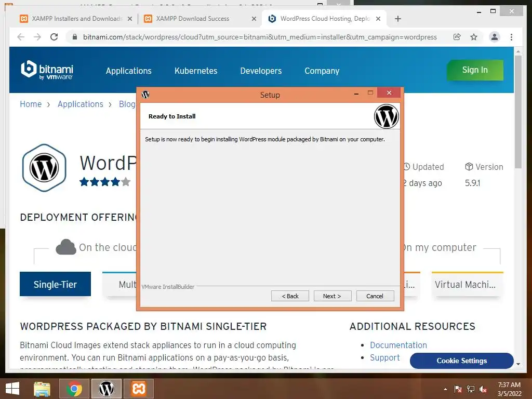Open Chrome profile avatar menu

(495, 37)
